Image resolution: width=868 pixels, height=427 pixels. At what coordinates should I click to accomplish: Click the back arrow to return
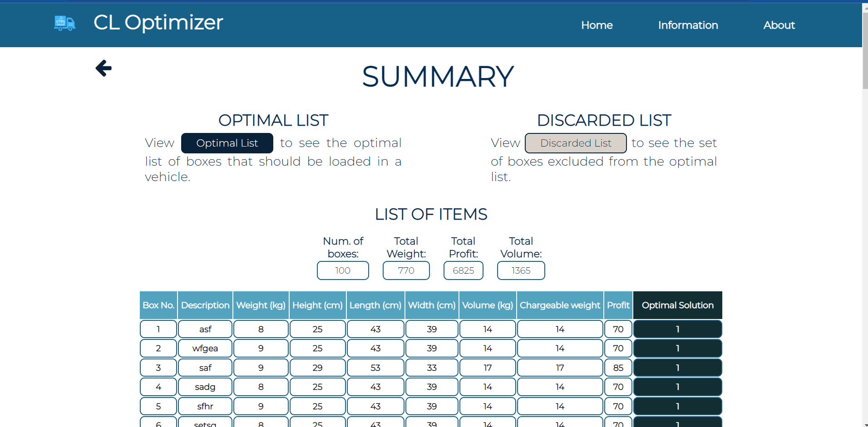point(103,68)
